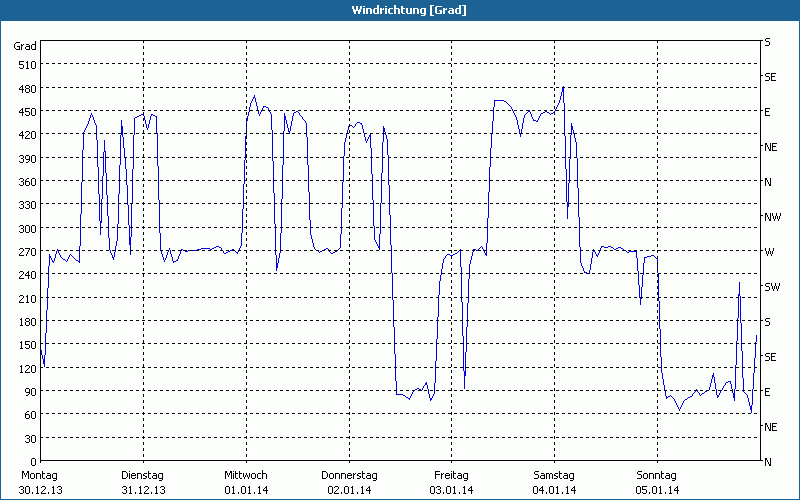Pick the 180 degree axis label
Image resolution: width=800 pixels, height=500 pixels.
tap(25, 322)
